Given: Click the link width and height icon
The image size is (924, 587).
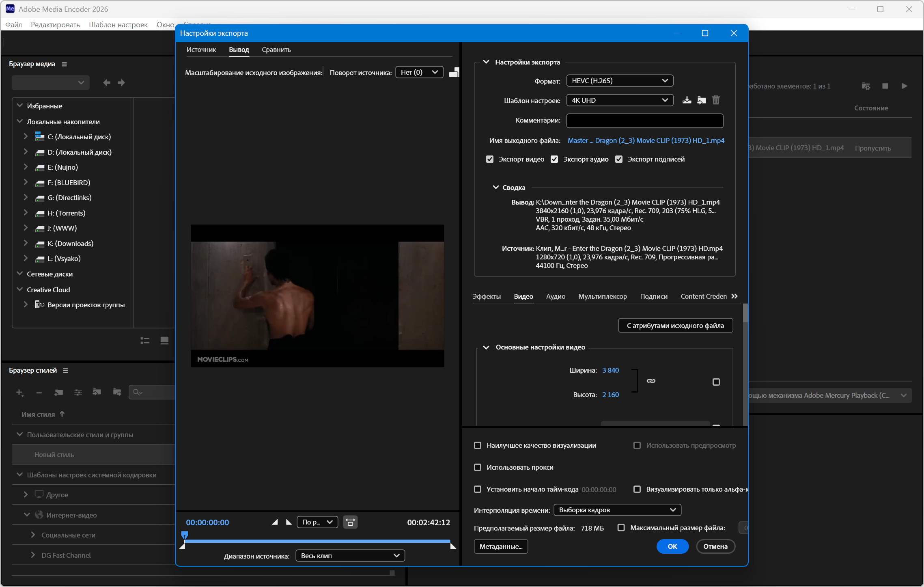Looking at the screenshot, I should [x=651, y=381].
